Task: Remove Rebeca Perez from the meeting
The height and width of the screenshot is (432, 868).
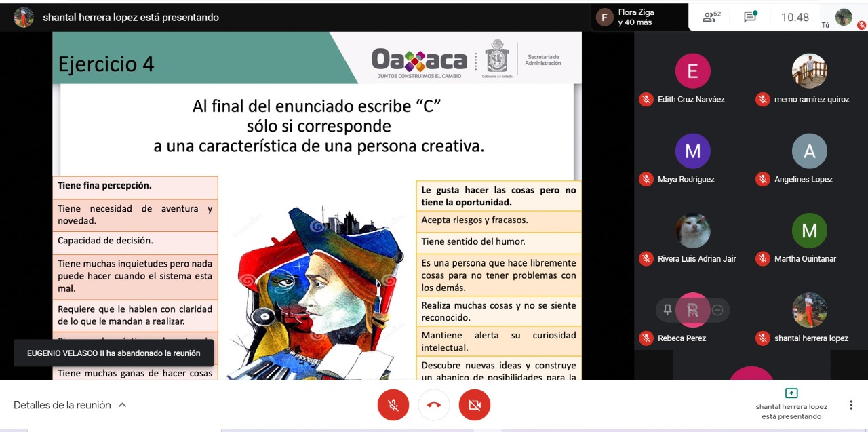Action: tap(717, 310)
